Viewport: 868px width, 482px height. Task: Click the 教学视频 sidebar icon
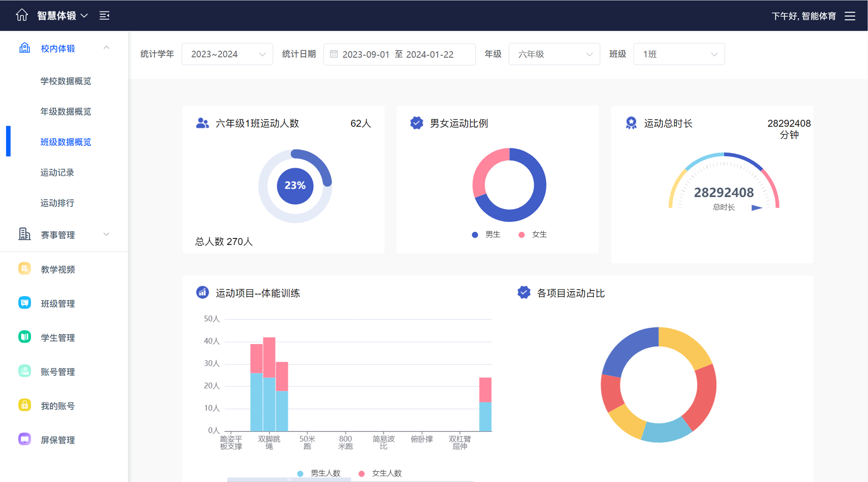click(25, 269)
